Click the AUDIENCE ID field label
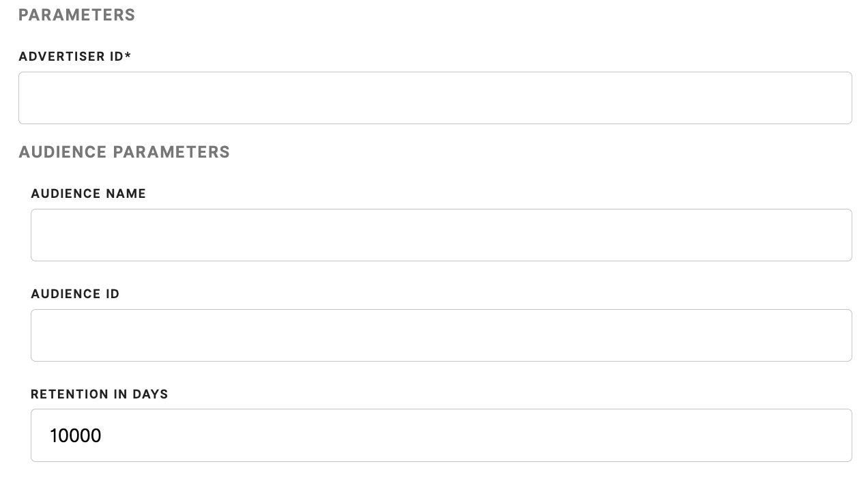Viewport: 868px width, 479px height. pyautogui.click(x=75, y=294)
